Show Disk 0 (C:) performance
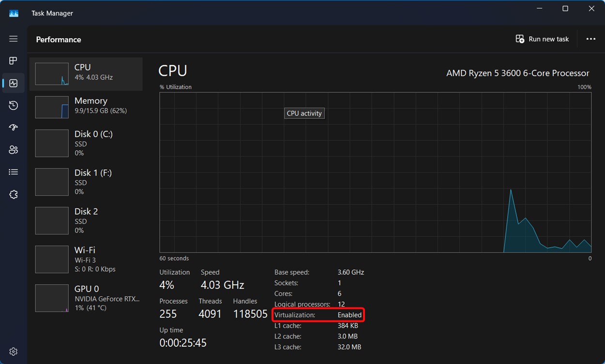 pyautogui.click(x=86, y=143)
